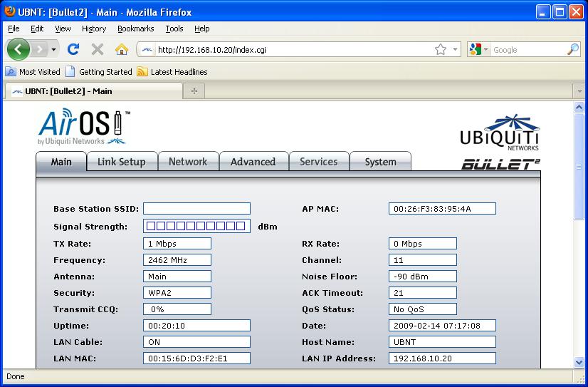Go to the Firefox Home page icon

point(121,49)
